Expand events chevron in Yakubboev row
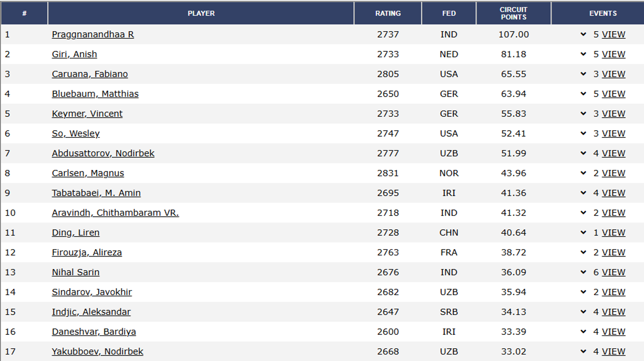The height and width of the screenshot is (361, 644). point(583,352)
